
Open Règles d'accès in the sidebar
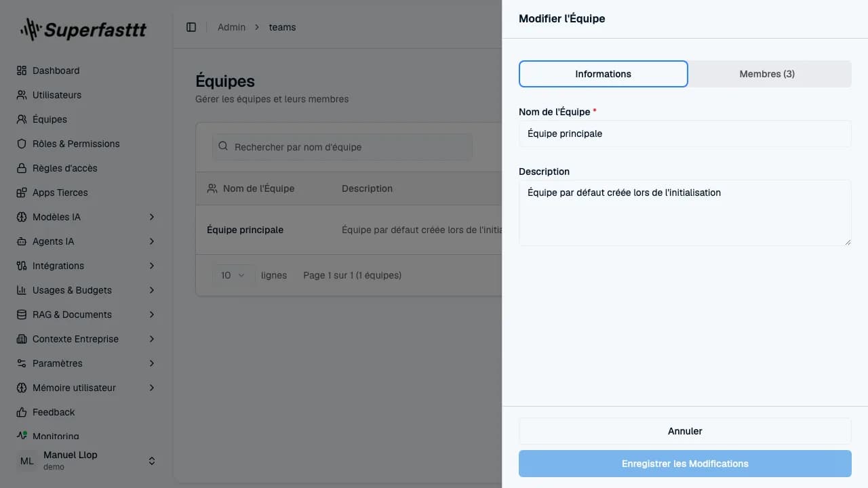tap(65, 168)
